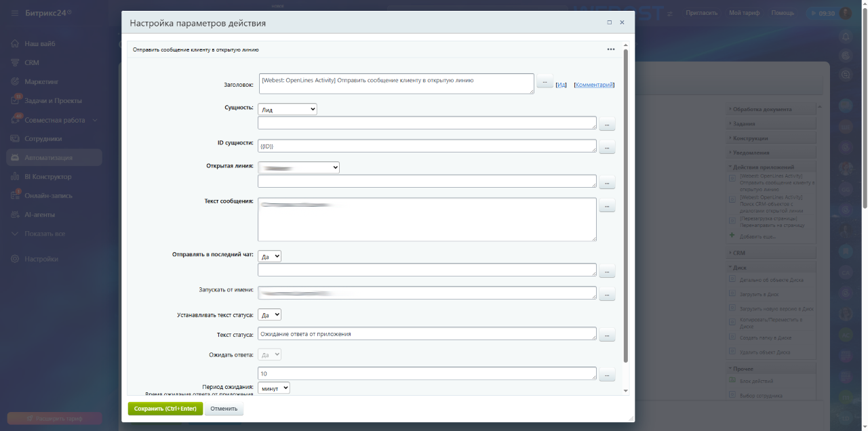Open the Отправлять в последний чат dropdown
Viewport: 868px width, 431px height.
pyautogui.click(x=270, y=257)
